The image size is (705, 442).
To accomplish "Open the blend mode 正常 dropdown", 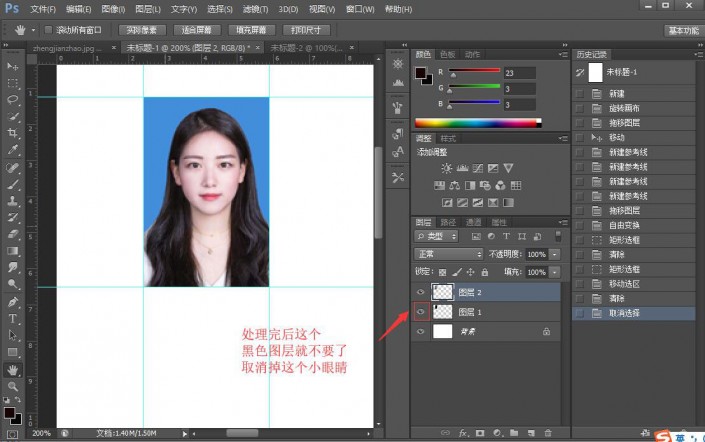I will (x=448, y=254).
